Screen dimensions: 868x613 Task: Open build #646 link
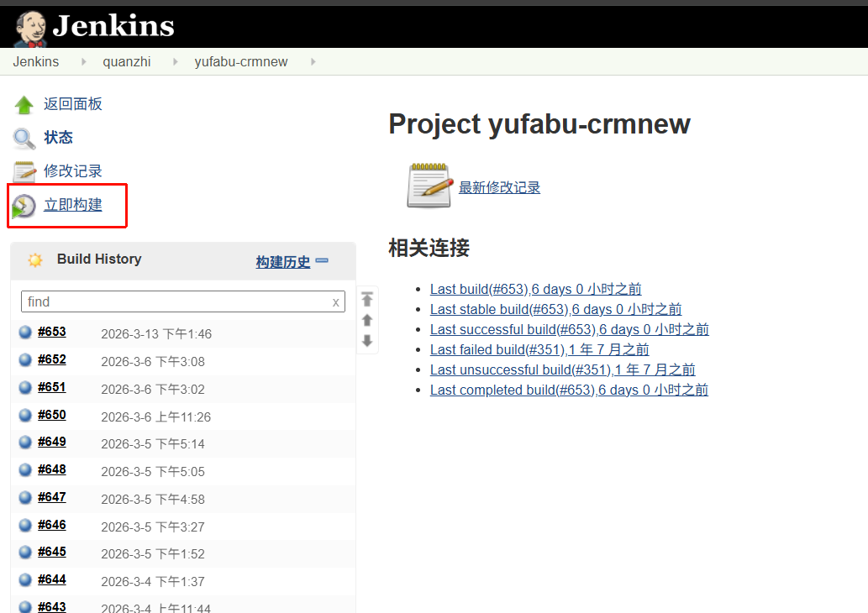(x=52, y=525)
